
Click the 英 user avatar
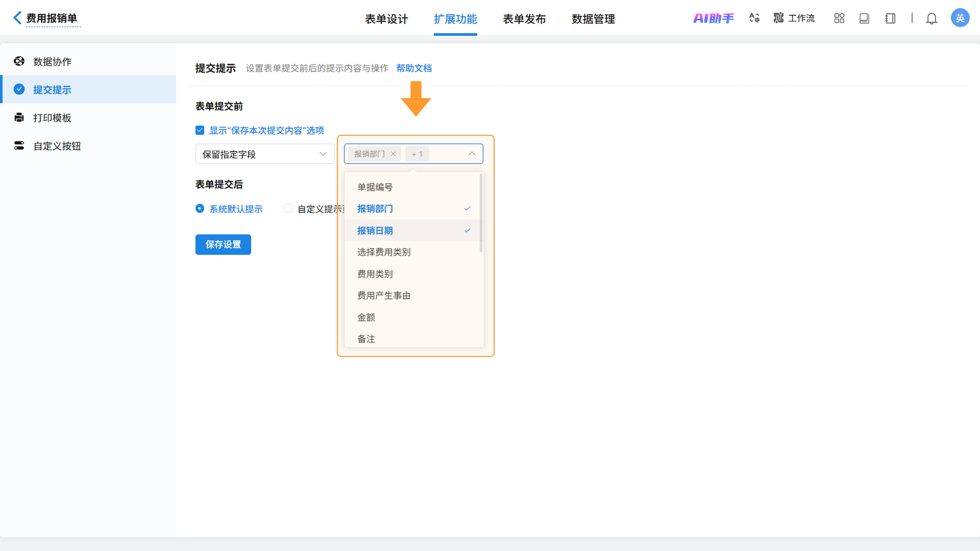960,18
